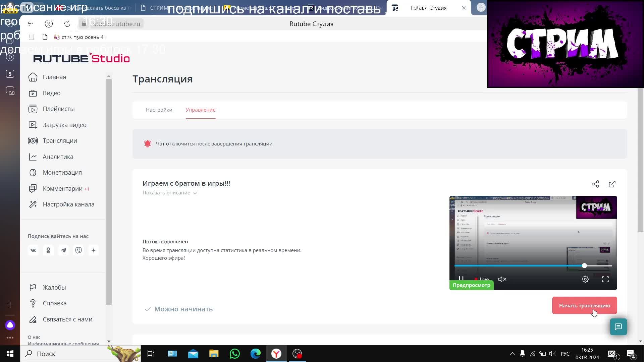Switch to the Настройки tab
Viewport: 644px width, 362px height.
159,110
